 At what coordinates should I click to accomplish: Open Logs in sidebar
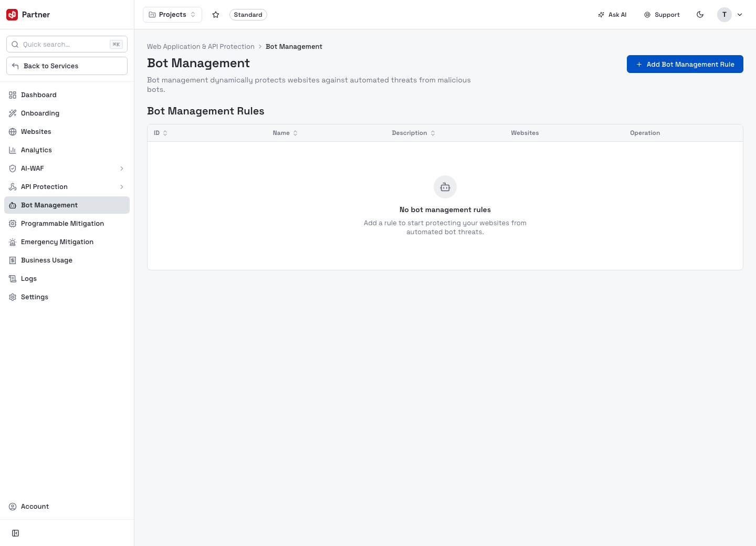[67, 279]
